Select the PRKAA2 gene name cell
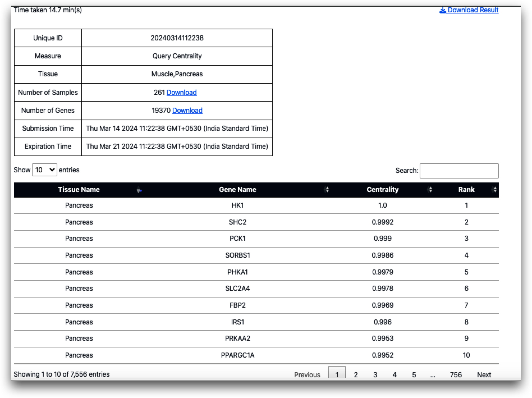The width and height of the screenshot is (532, 398). [x=237, y=338]
